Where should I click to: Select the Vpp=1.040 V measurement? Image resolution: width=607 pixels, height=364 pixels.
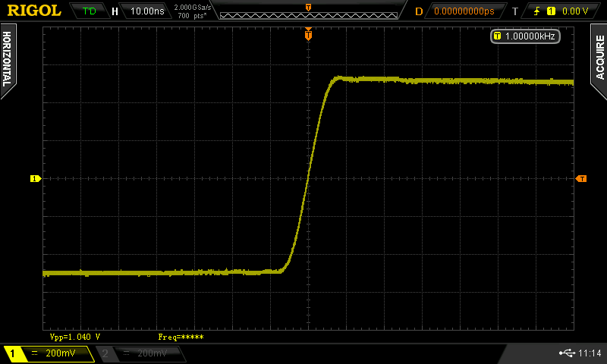tap(75, 336)
